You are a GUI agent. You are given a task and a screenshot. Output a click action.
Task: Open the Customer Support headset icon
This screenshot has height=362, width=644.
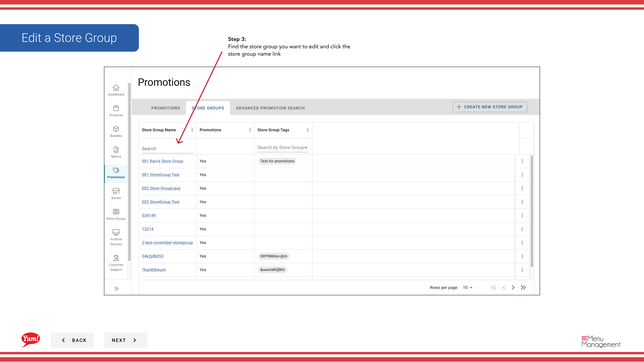(116, 258)
